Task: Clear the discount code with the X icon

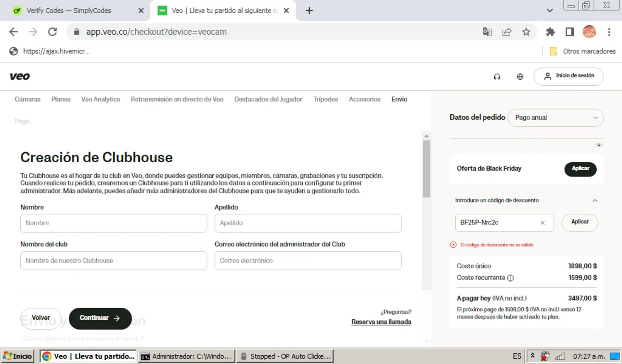Action: [x=542, y=223]
